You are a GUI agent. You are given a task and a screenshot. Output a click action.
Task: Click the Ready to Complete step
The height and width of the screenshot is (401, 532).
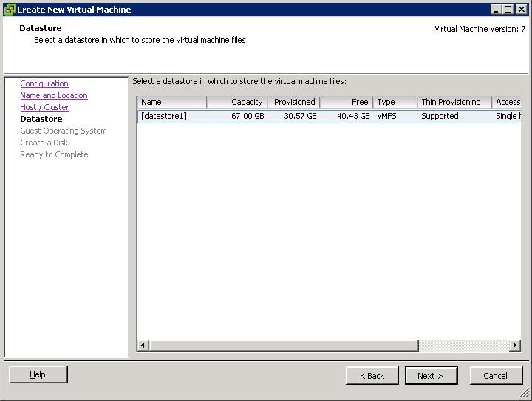[x=54, y=154]
